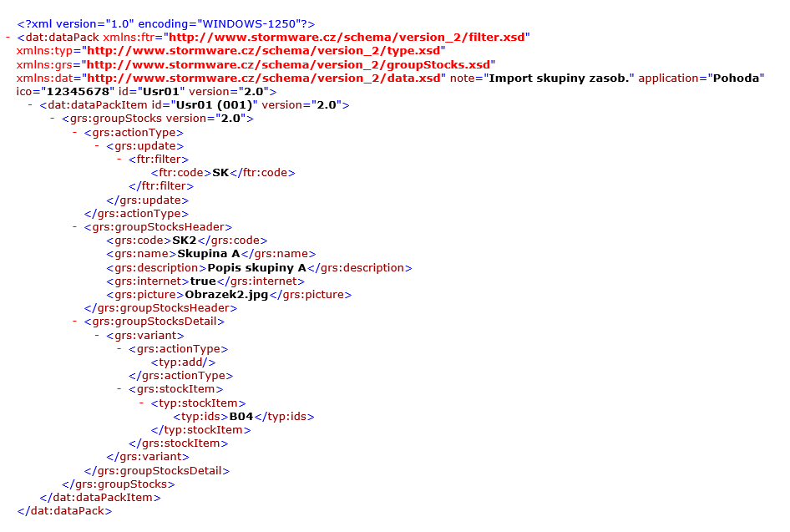
Task: Collapse the grs:variant element
Action: coord(98,336)
